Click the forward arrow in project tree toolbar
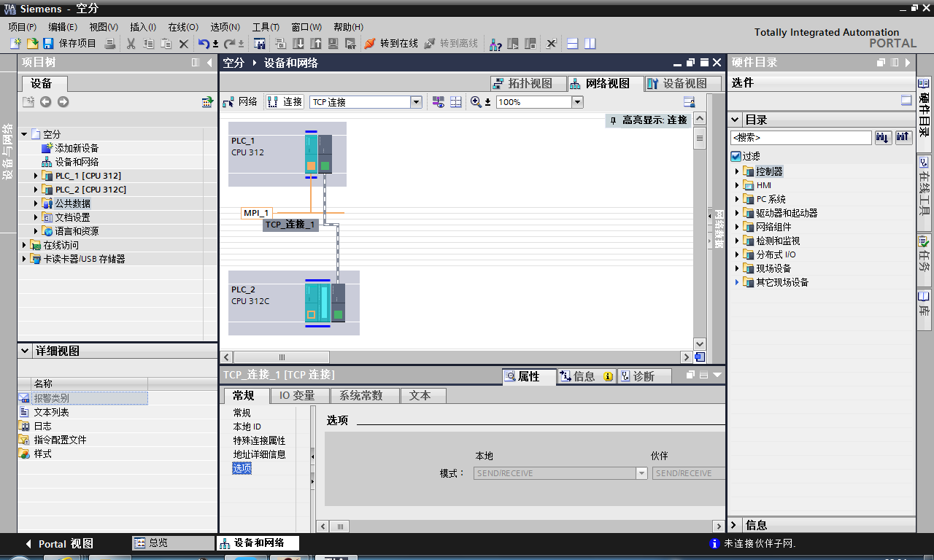This screenshot has height=560, width=934. tap(63, 102)
